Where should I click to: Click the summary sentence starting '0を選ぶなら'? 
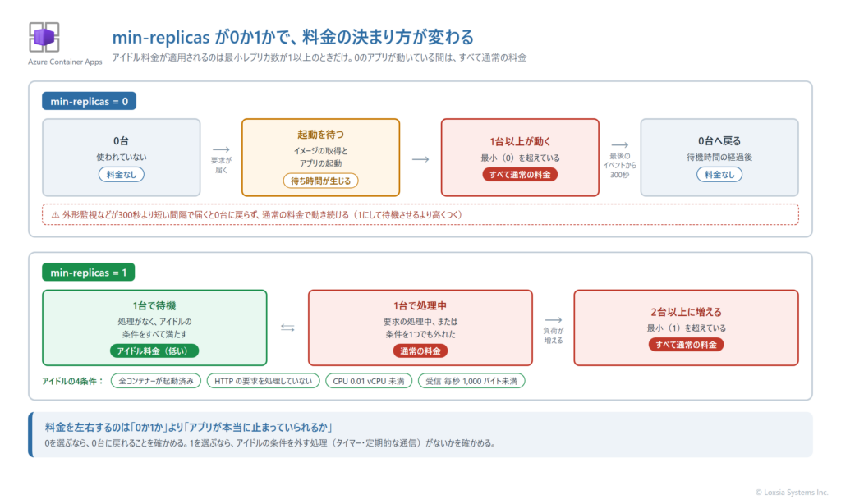tap(270, 443)
